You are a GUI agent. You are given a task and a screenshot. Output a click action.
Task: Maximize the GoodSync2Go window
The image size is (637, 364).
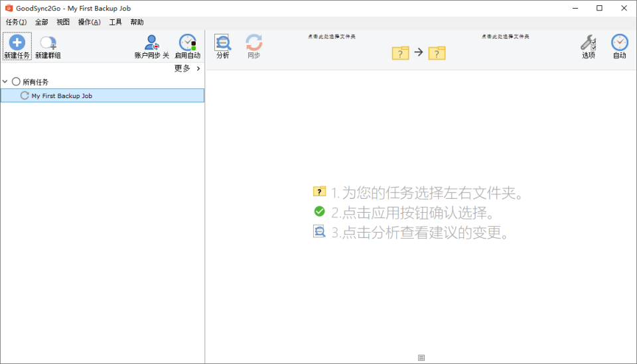click(600, 8)
